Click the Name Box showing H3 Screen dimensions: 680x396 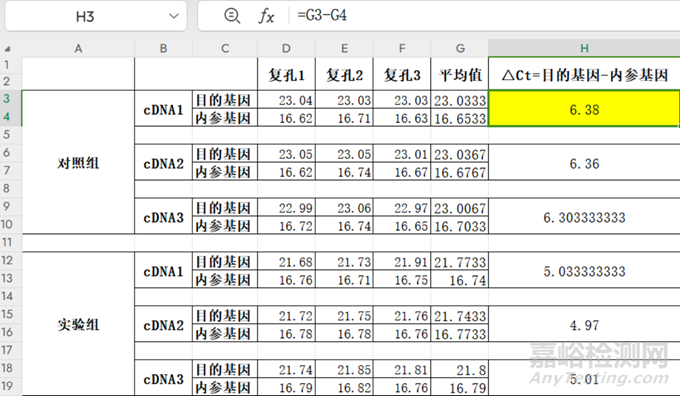tap(96, 16)
